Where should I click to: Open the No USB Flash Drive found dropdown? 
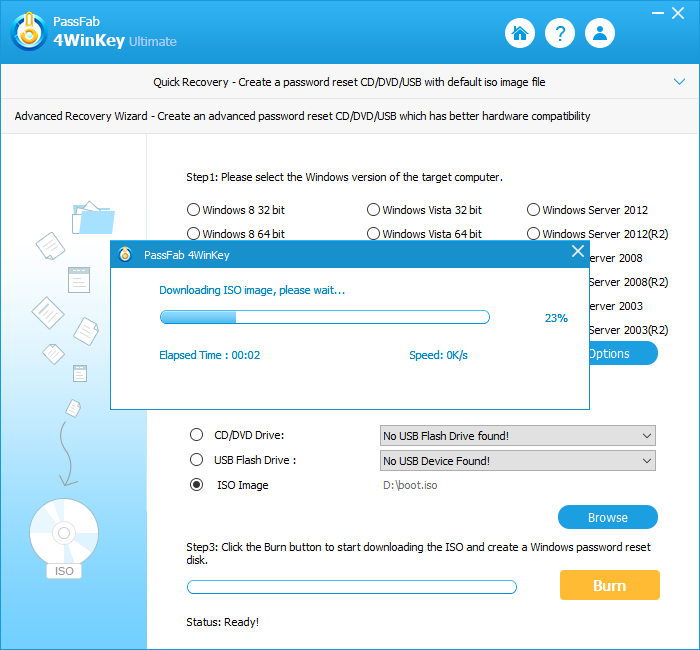[x=517, y=436]
